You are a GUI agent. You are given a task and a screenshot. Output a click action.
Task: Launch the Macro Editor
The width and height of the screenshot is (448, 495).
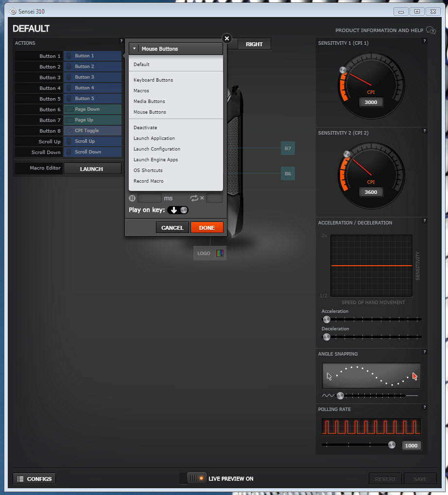tap(92, 169)
